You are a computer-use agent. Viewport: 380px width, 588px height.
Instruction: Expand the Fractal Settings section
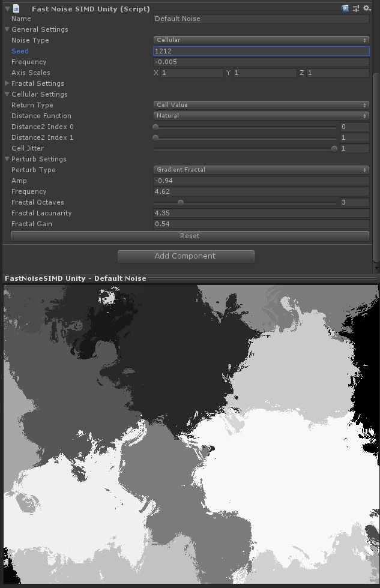click(x=7, y=83)
